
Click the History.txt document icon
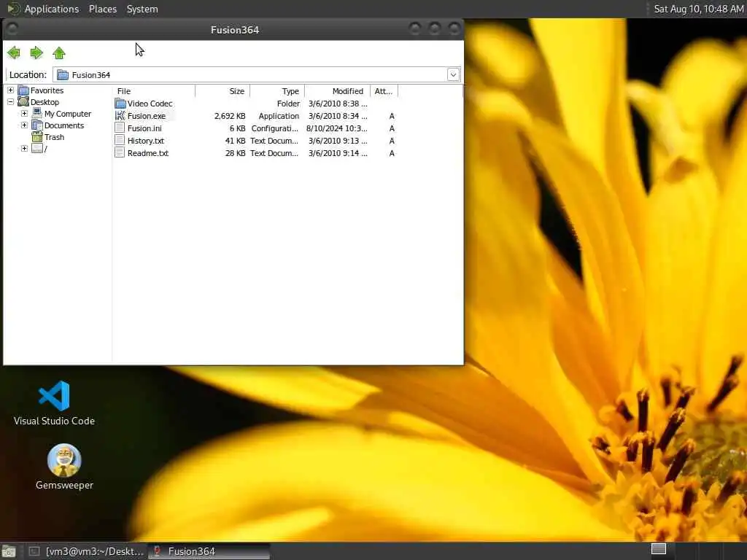[120, 141]
